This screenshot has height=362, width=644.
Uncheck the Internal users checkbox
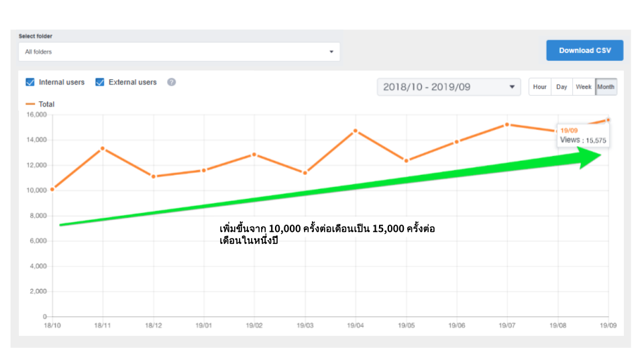pyautogui.click(x=30, y=82)
